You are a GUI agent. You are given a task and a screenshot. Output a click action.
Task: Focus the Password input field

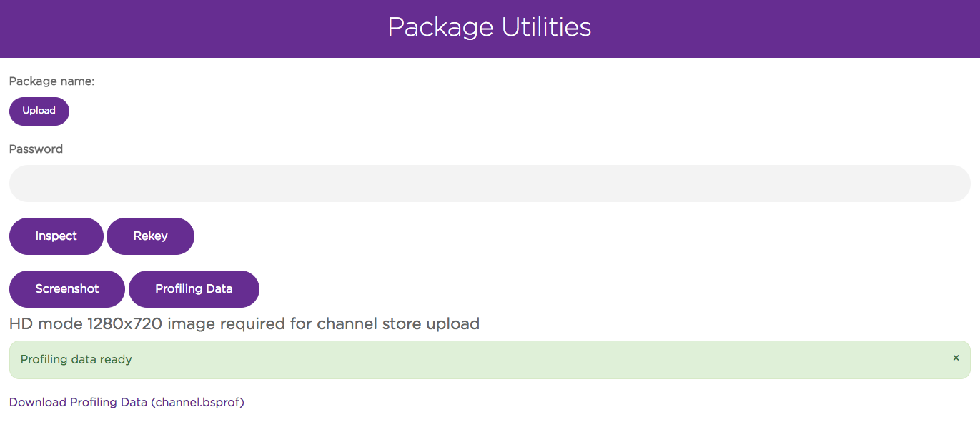coord(490,184)
